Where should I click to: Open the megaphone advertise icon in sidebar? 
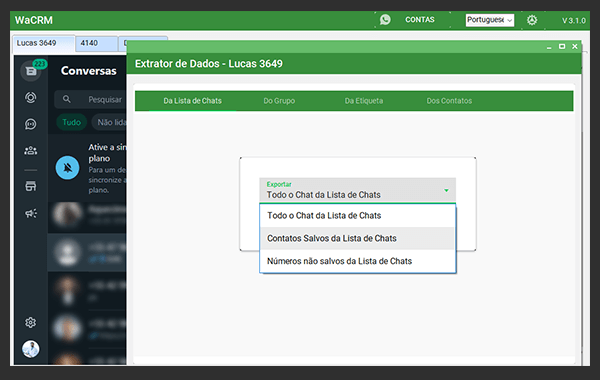coord(31,213)
